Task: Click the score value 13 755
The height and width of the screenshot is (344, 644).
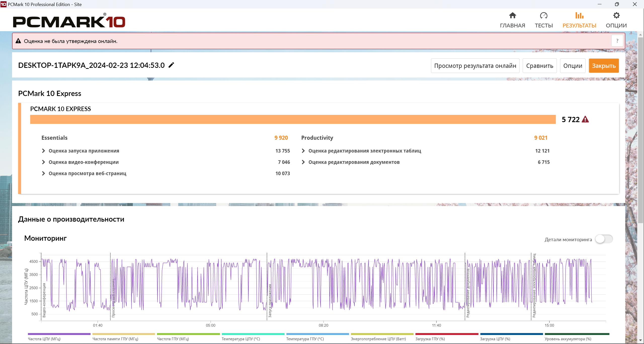Action: (283, 151)
